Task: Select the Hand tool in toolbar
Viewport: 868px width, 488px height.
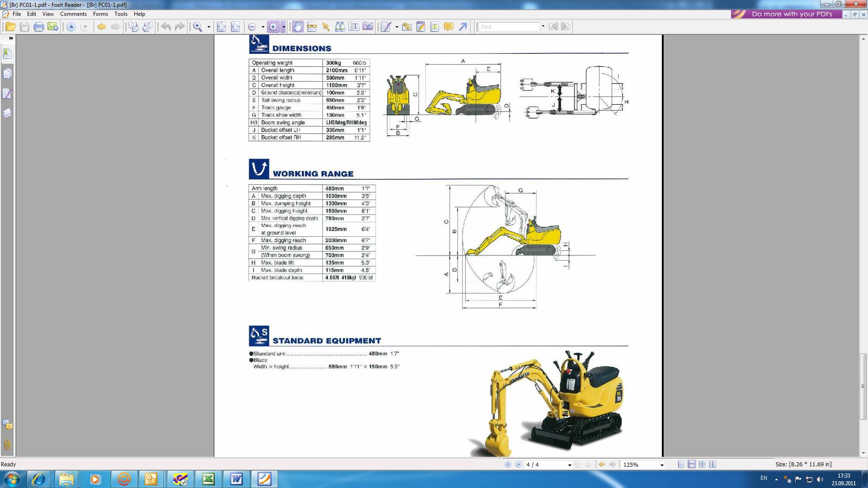Action: tap(297, 27)
